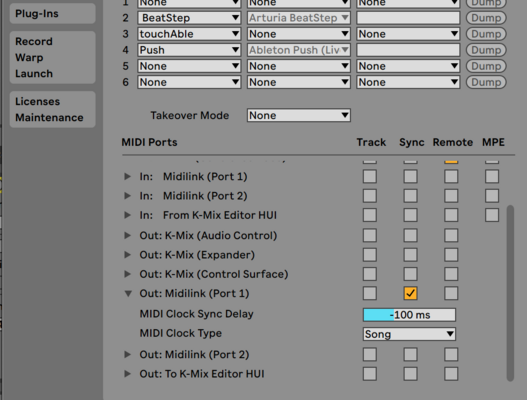Open the Push control surface dropdown
The image size is (527, 400).
[x=189, y=50]
